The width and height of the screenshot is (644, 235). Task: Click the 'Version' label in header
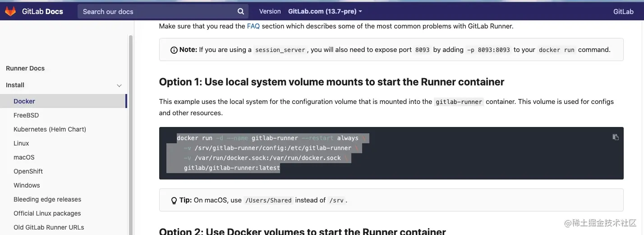tap(270, 11)
